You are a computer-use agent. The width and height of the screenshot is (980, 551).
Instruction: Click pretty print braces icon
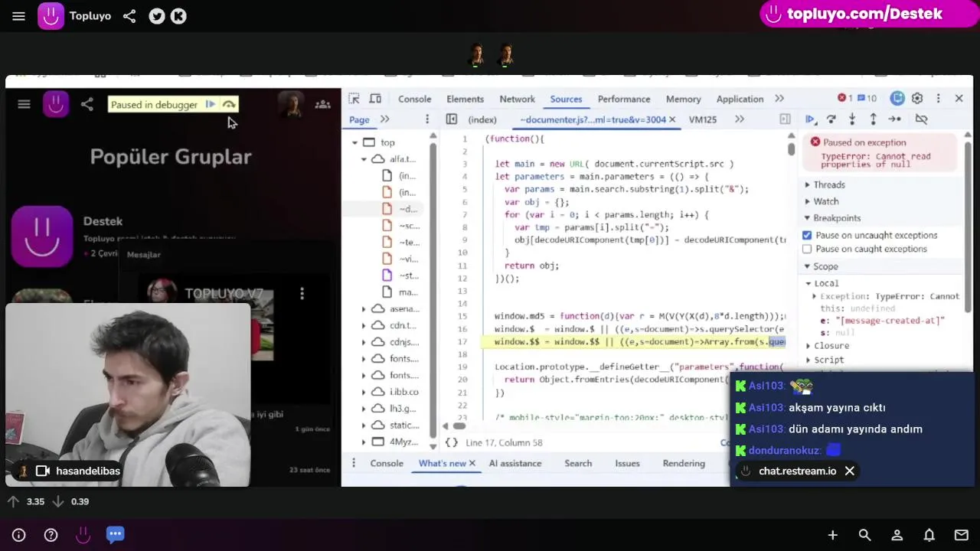(x=452, y=442)
